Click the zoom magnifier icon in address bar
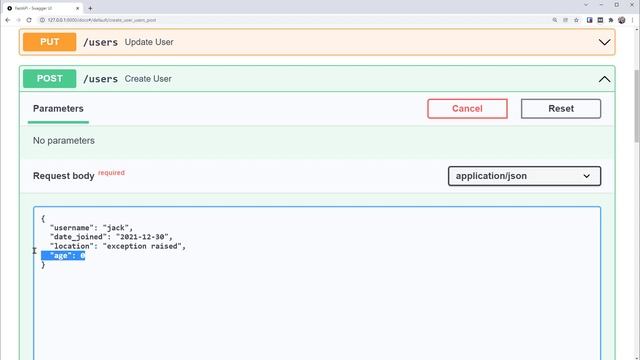The image size is (640, 360). (555, 20)
